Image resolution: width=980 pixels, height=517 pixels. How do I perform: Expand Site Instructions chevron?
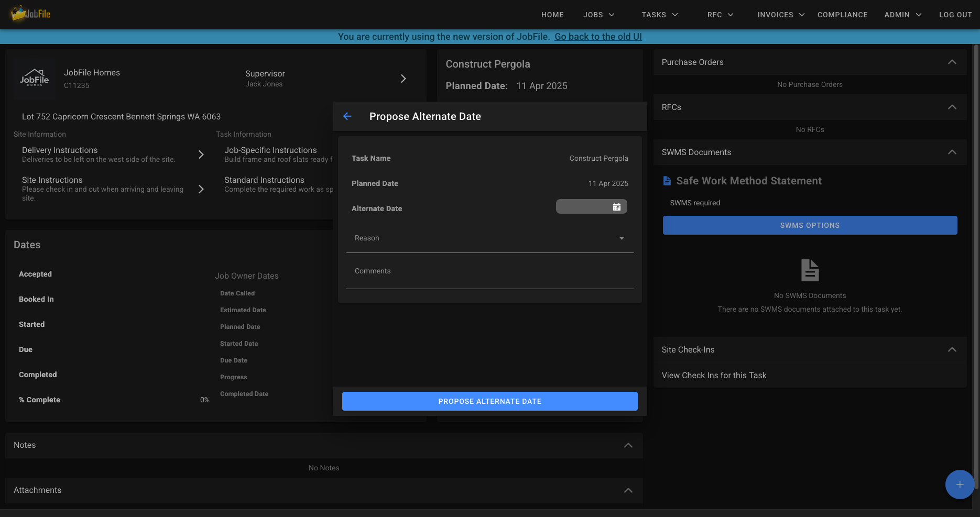(201, 189)
